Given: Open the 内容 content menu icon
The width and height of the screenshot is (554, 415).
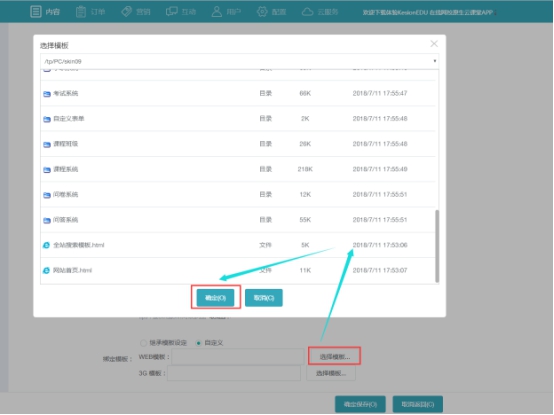Looking at the screenshot, I should tap(36, 12).
